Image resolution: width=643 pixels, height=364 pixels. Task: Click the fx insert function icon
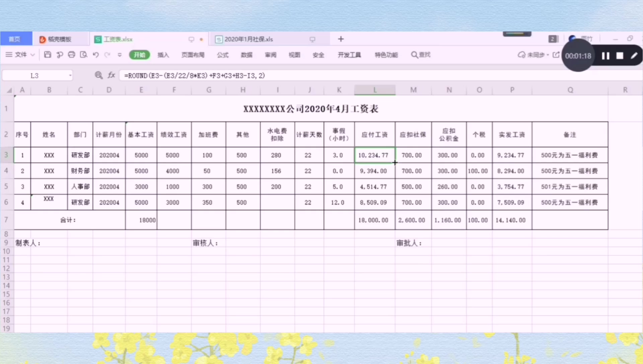(111, 75)
